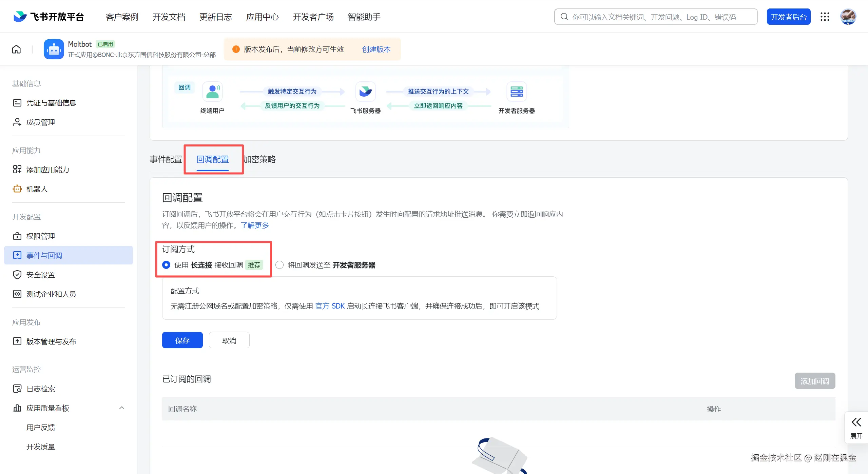Expand the right side panel 展开
The image size is (868, 474).
(x=856, y=428)
